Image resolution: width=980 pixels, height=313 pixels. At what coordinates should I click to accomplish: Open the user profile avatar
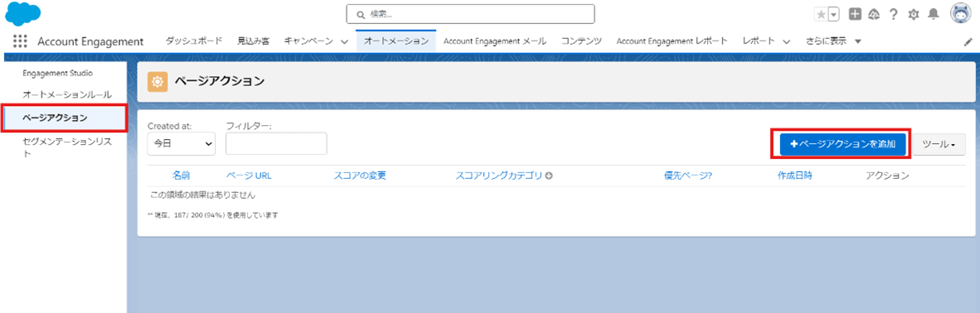click(961, 13)
